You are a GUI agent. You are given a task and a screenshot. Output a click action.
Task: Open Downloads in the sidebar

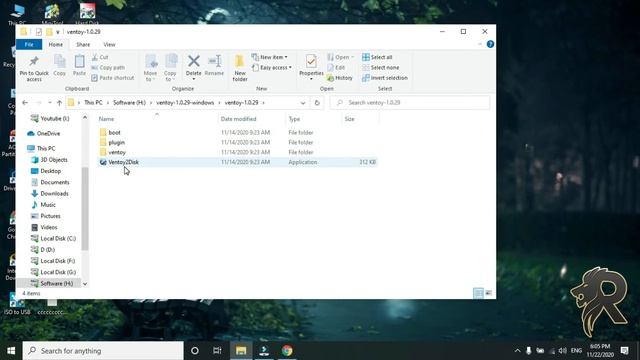coord(50,193)
